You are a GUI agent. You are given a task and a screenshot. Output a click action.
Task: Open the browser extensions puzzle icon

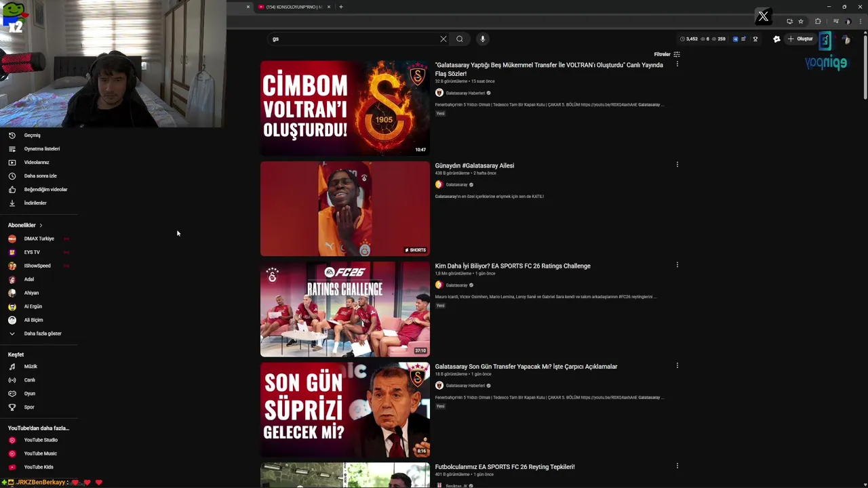(818, 21)
